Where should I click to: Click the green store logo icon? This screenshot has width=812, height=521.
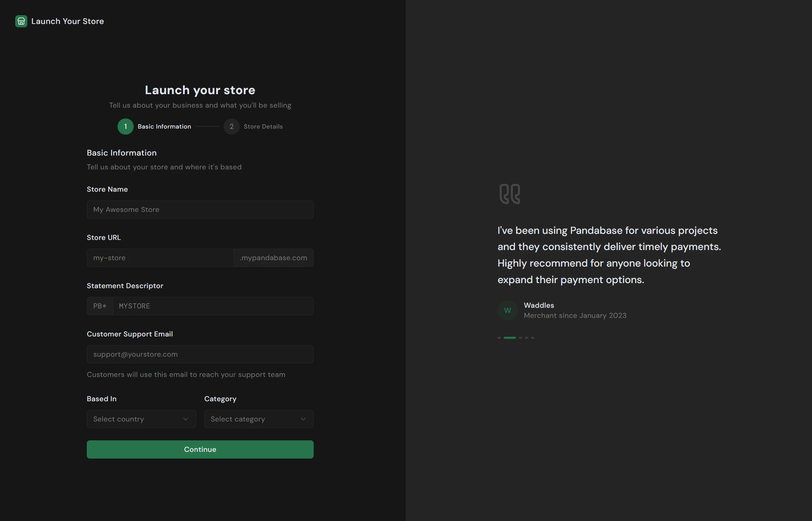[21, 21]
